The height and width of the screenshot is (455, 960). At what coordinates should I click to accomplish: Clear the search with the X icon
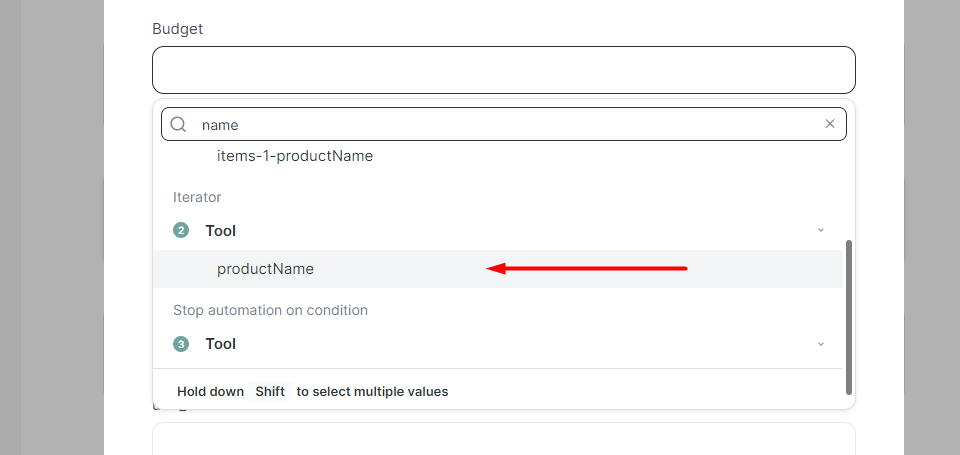pos(830,124)
